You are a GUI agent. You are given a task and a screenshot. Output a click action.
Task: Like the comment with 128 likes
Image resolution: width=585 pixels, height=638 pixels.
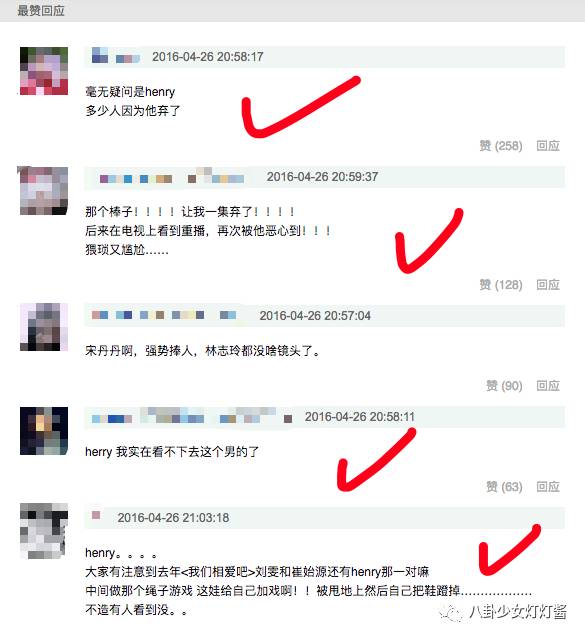click(501, 285)
